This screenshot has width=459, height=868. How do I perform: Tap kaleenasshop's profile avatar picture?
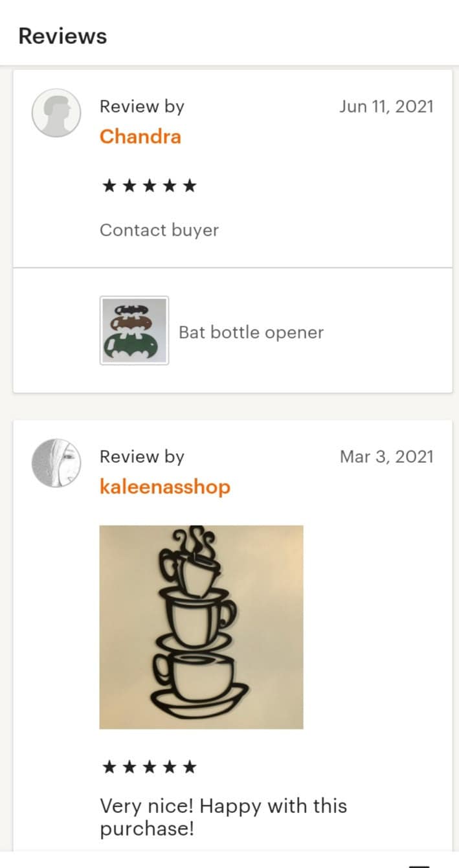pos(56,463)
